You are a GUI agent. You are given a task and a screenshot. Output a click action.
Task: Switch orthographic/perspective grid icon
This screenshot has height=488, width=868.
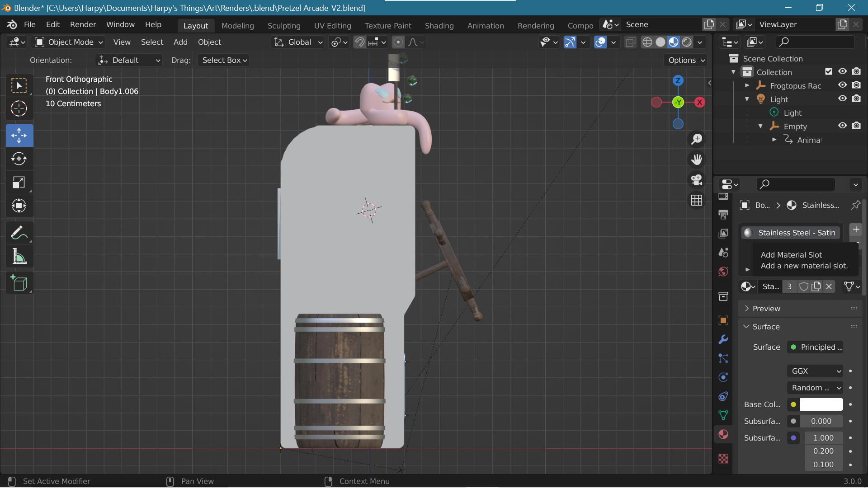pos(697,200)
